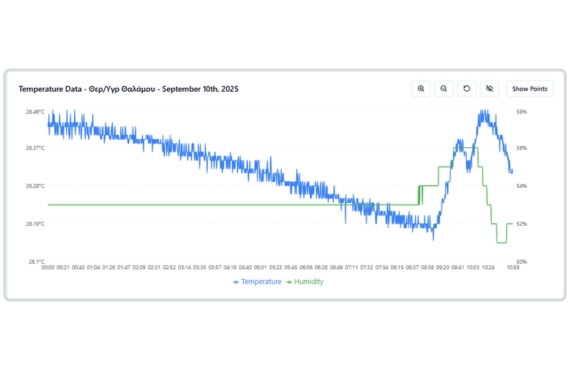The width and height of the screenshot is (570, 370).
Task: Click the 00:00 time label on the x-axis
Action: [x=48, y=268]
